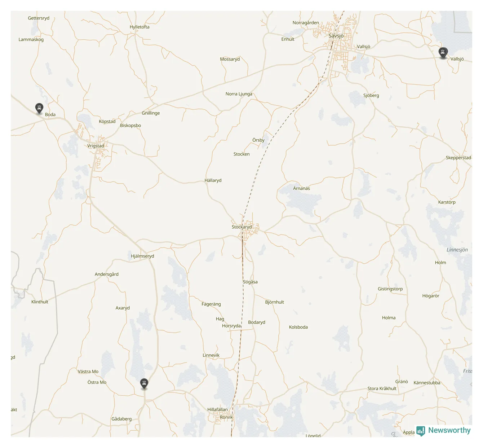Click the car marker near Vallsjö
Screen dimensions: 483x448
pos(443,53)
